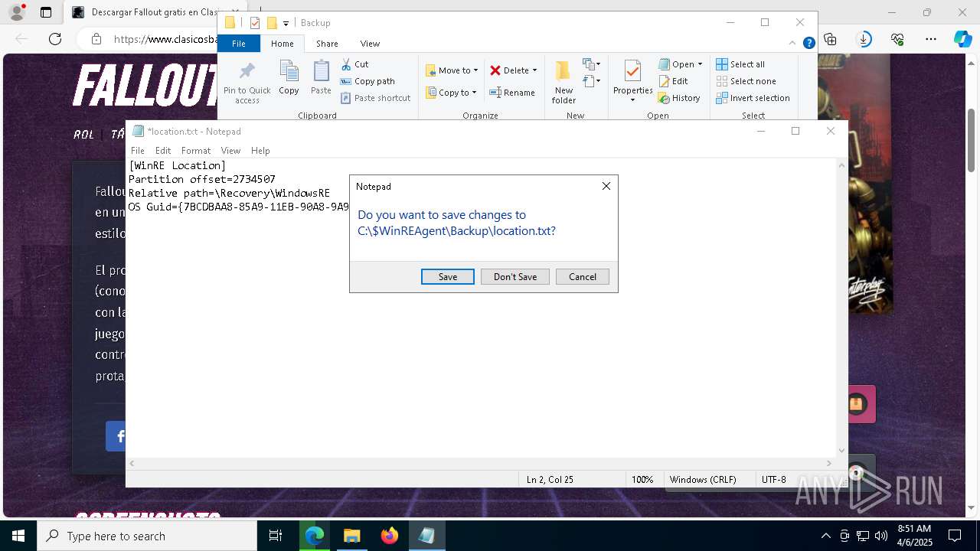The height and width of the screenshot is (551, 980).
Task: Click Cut in the Clipboard group
Action: tap(354, 64)
